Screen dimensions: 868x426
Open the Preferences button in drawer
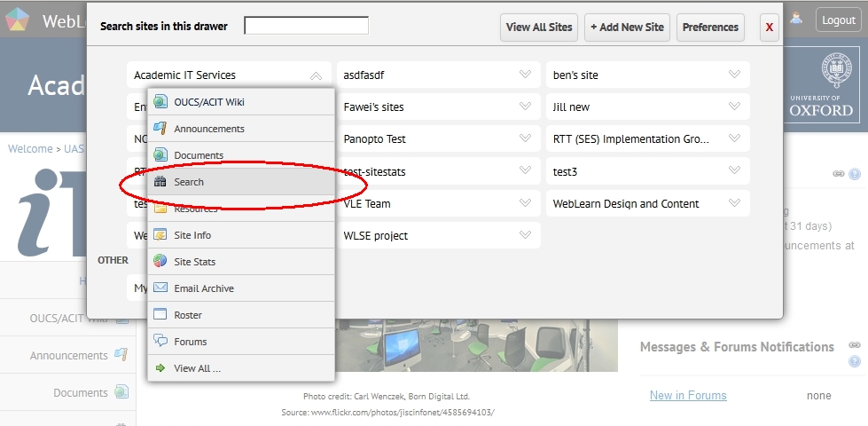pyautogui.click(x=710, y=28)
